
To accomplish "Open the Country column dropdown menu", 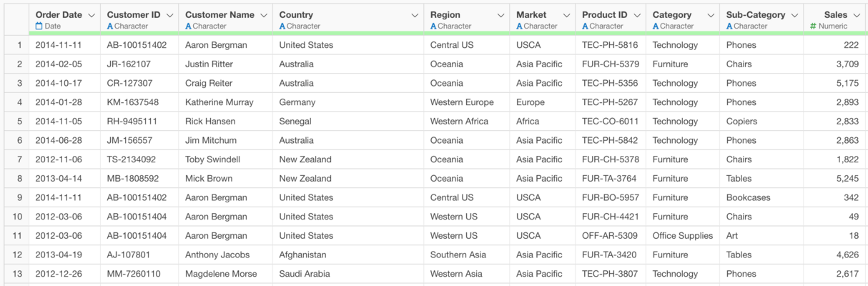I will (x=415, y=15).
